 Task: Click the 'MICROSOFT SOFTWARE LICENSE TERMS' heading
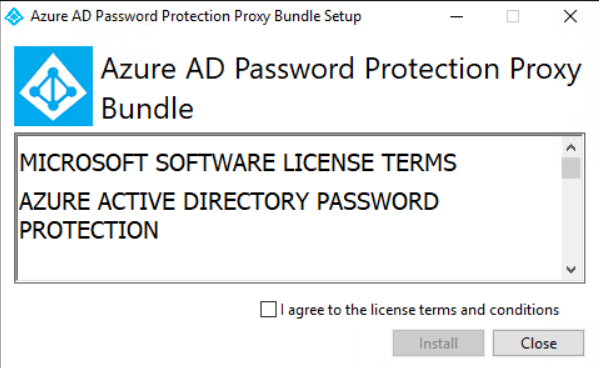tap(238, 162)
